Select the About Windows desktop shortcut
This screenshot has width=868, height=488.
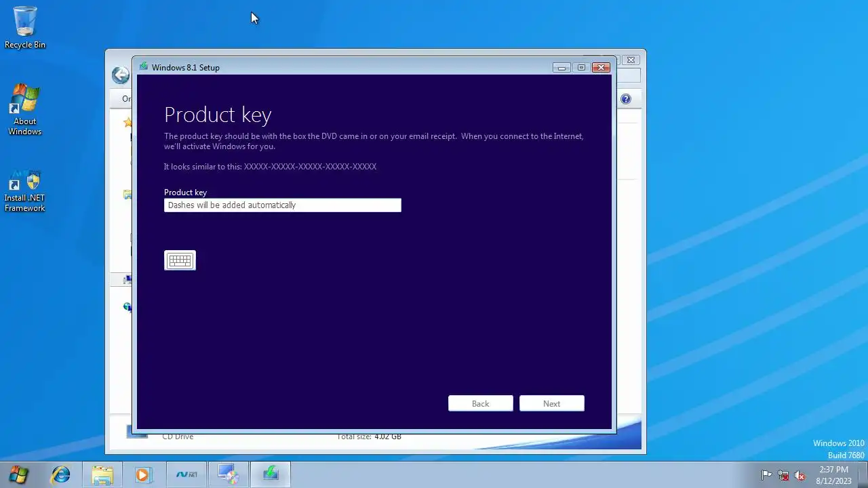click(x=25, y=110)
